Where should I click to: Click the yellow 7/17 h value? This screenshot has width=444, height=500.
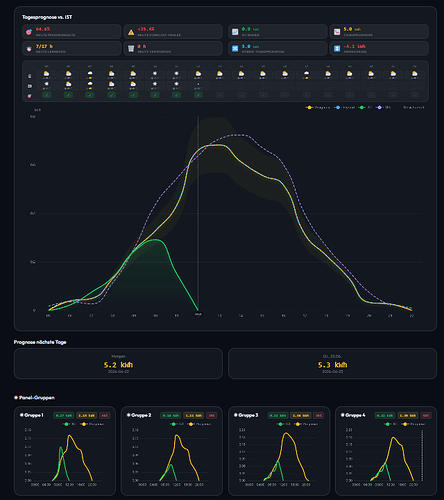point(44,46)
